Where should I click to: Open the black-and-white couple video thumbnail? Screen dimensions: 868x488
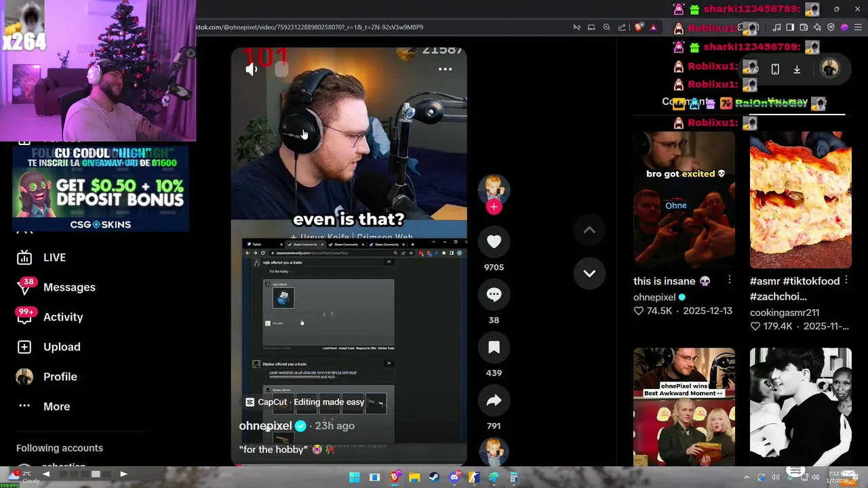pyautogui.click(x=801, y=407)
